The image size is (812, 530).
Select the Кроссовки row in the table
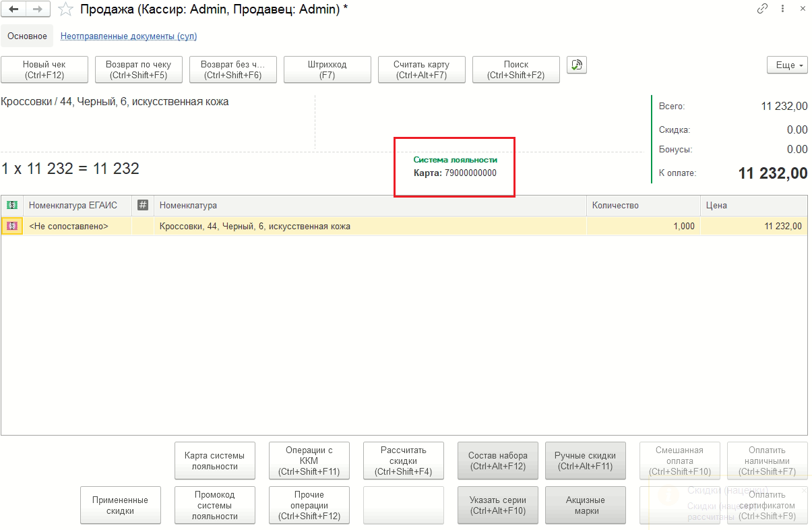(371, 227)
